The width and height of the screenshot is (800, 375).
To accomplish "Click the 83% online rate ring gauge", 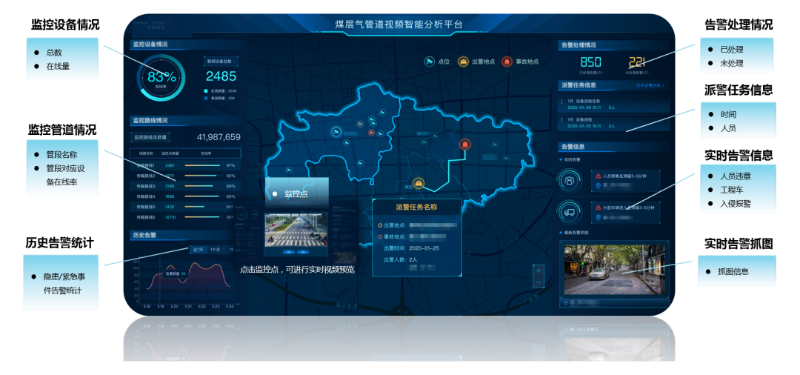I will 162,78.
